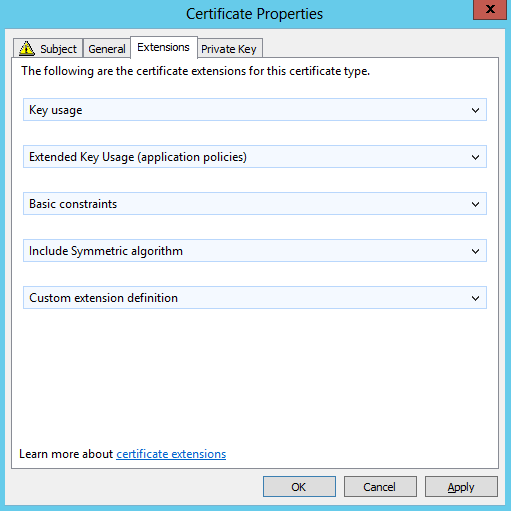This screenshot has width=511, height=511.
Task: Click the Cancel button
Action: point(380,487)
